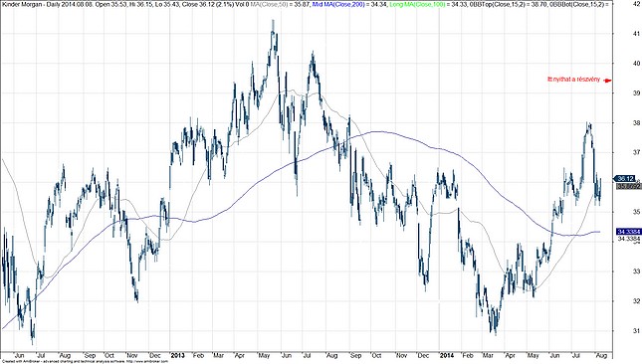642x364 pixels.
Task: Click the red 'Itt nyithat a részvény' annotation
Action: tap(573, 80)
